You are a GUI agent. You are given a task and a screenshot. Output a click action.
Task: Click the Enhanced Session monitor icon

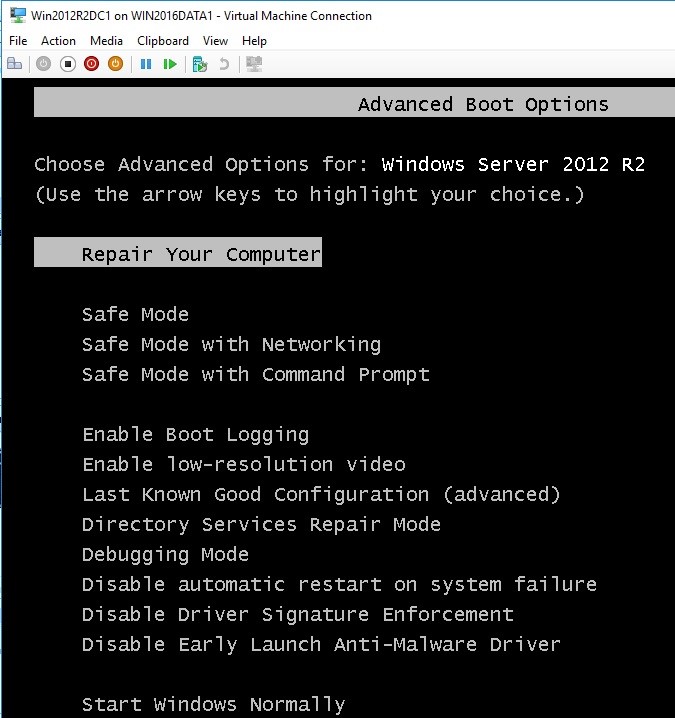[x=254, y=64]
